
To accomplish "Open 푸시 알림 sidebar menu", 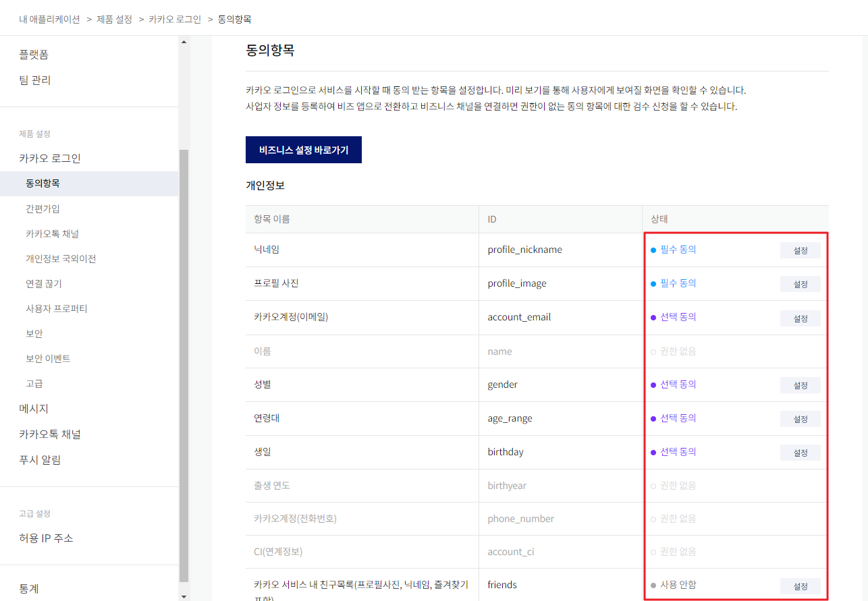I will click(40, 460).
